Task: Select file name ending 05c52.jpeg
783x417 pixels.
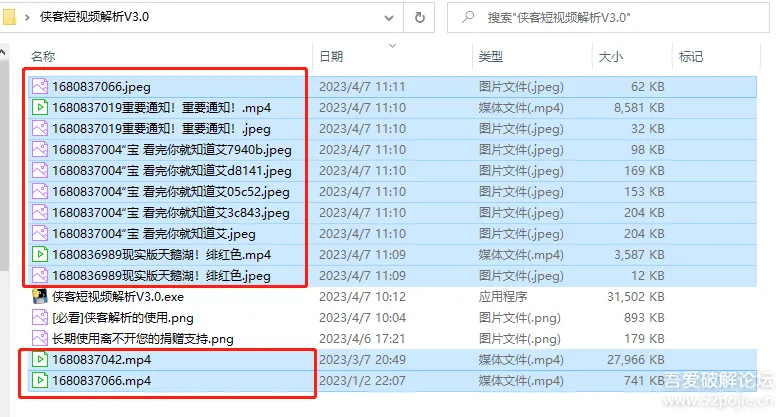Action: tap(171, 192)
